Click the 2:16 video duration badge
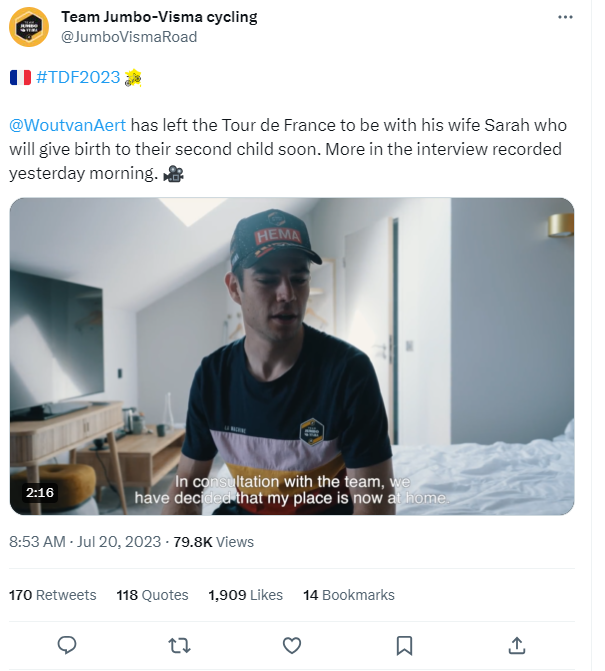The width and height of the screenshot is (605, 671). tap(40, 492)
